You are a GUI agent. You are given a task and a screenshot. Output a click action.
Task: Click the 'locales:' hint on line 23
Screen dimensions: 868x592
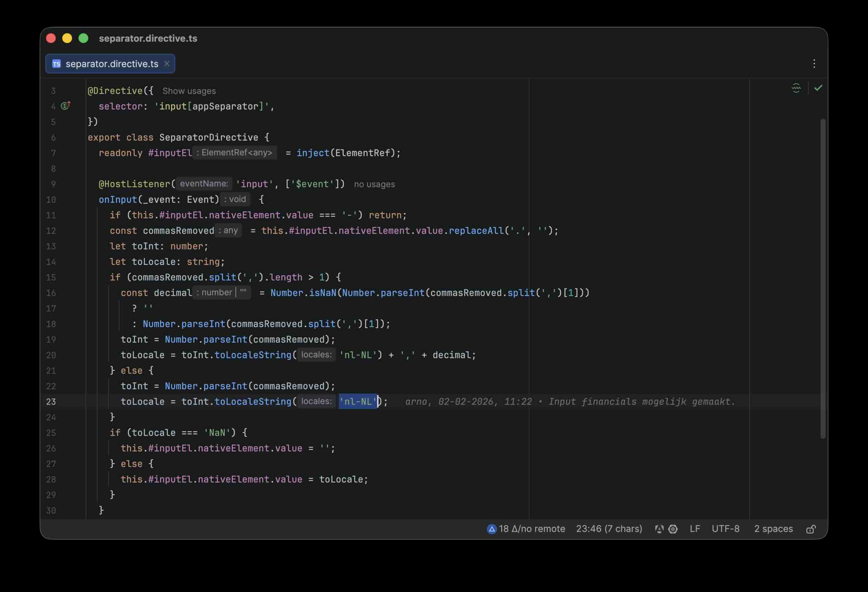(316, 401)
